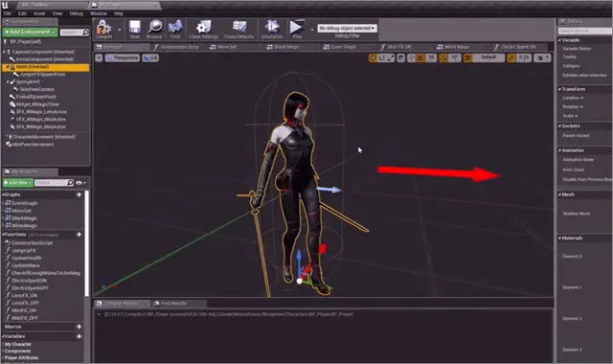Viewport: 613px width, 364px height.
Task: Open the viewport options arrow menu
Action: point(99,57)
